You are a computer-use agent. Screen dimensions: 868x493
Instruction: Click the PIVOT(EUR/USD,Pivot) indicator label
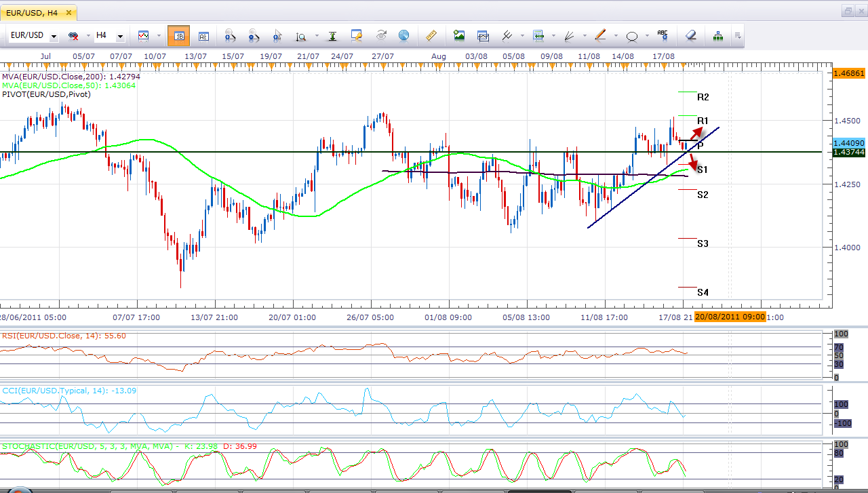coord(46,94)
